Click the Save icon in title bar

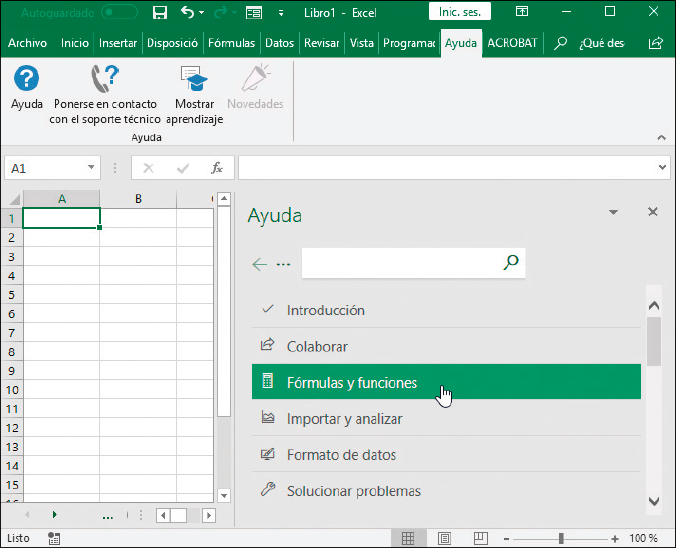[x=159, y=12]
